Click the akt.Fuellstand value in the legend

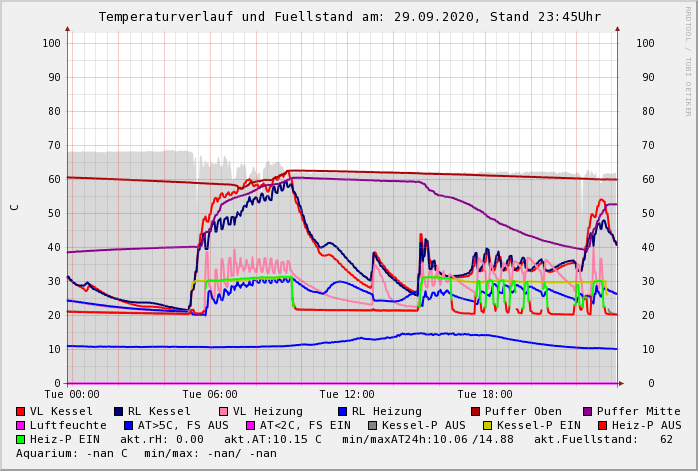pos(666,440)
